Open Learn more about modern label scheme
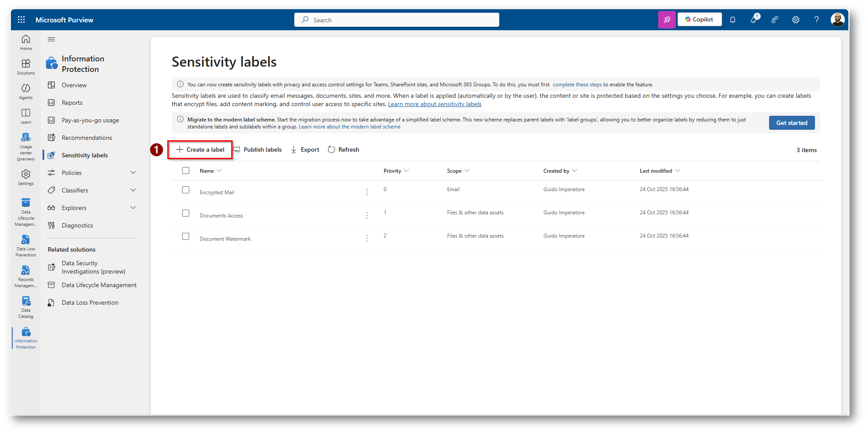Viewport: 868px width, 434px height. tap(349, 127)
